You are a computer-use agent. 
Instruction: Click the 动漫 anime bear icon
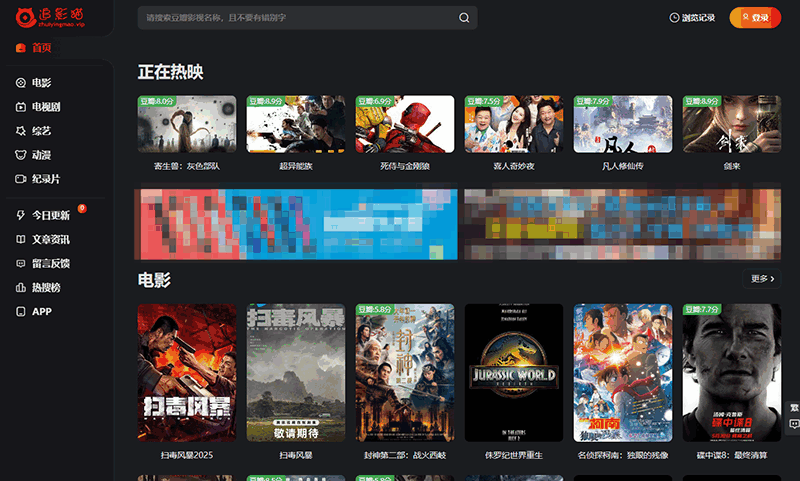pyautogui.click(x=21, y=155)
